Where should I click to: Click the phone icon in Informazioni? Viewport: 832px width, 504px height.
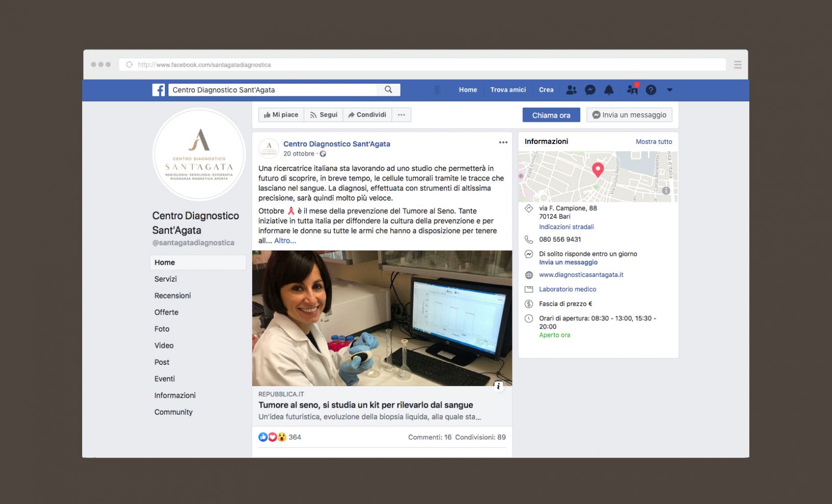pyautogui.click(x=529, y=240)
